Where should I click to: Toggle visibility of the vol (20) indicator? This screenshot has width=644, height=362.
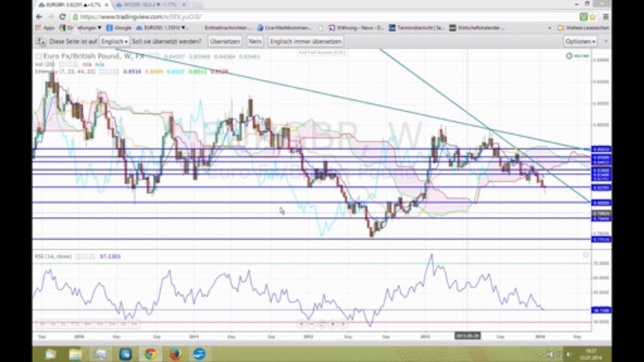coord(61,64)
